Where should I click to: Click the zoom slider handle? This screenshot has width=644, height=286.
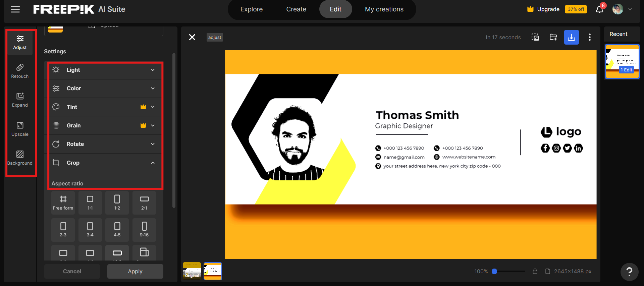pos(494,271)
